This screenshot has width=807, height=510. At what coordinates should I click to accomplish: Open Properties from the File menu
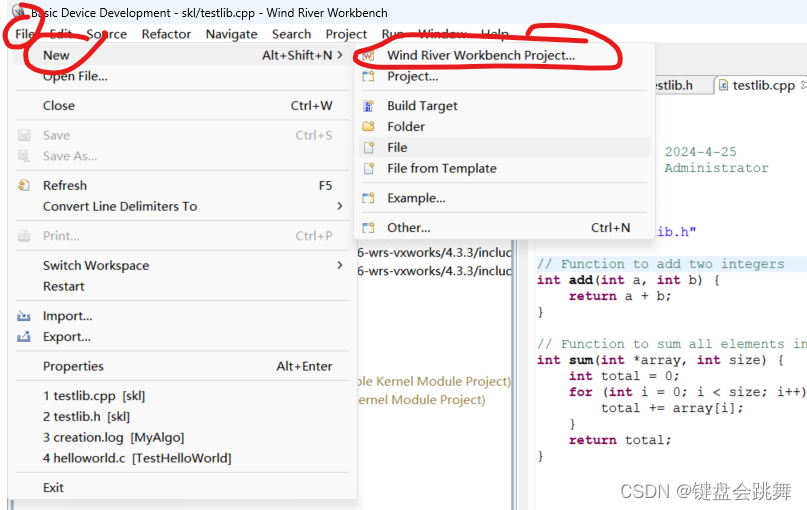coord(73,366)
